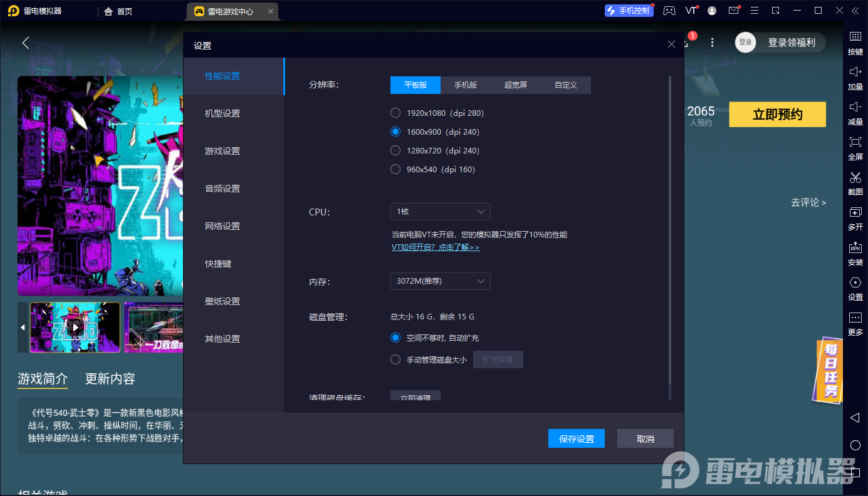Play the first game video thumbnail
This screenshot has height=496, width=868.
click(x=75, y=328)
